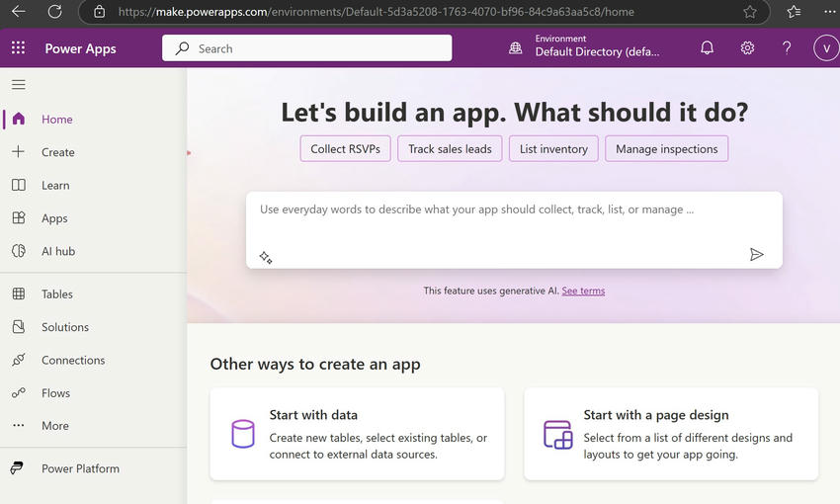Open Connections from the sidebar

tap(73, 360)
